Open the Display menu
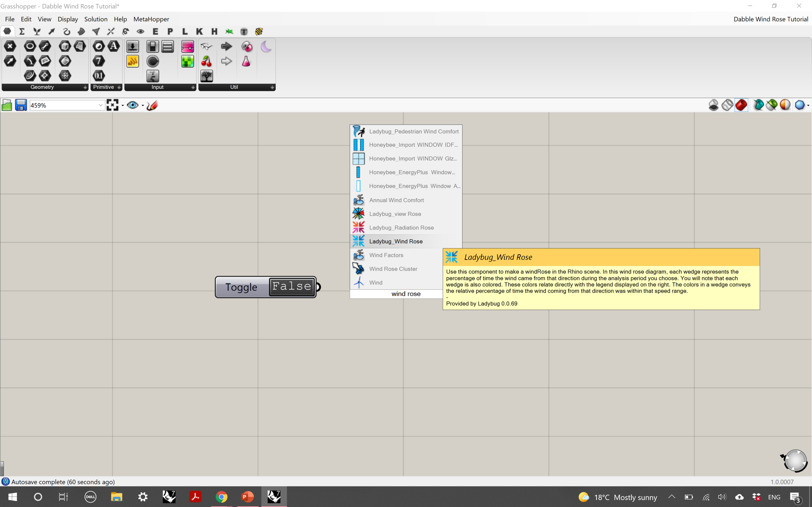 67,19
